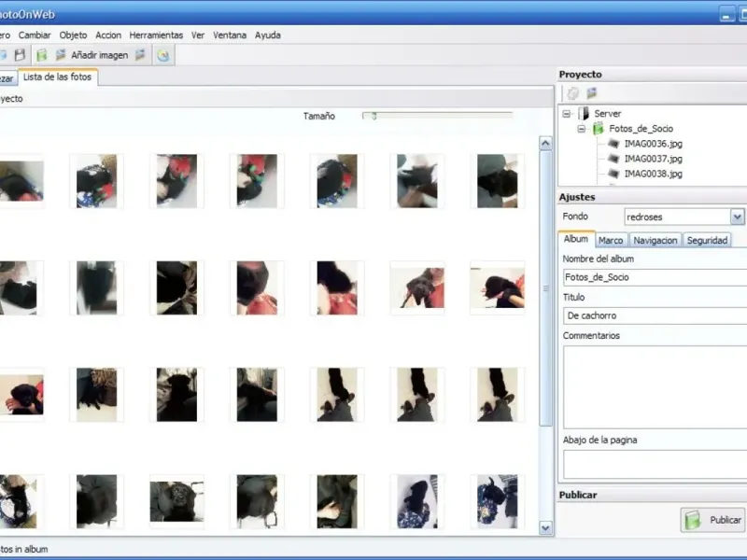Switch to the Marco tab
The height and width of the screenshot is (560, 747).
[611, 240]
